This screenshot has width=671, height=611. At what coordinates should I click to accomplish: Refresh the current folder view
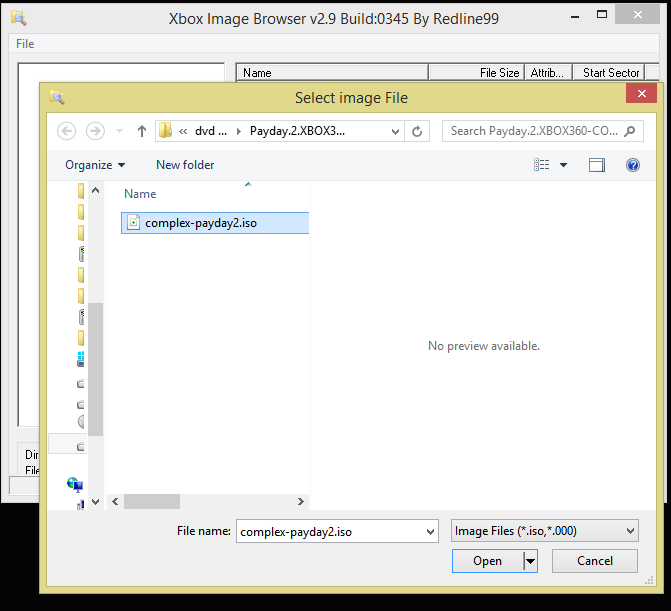(418, 131)
